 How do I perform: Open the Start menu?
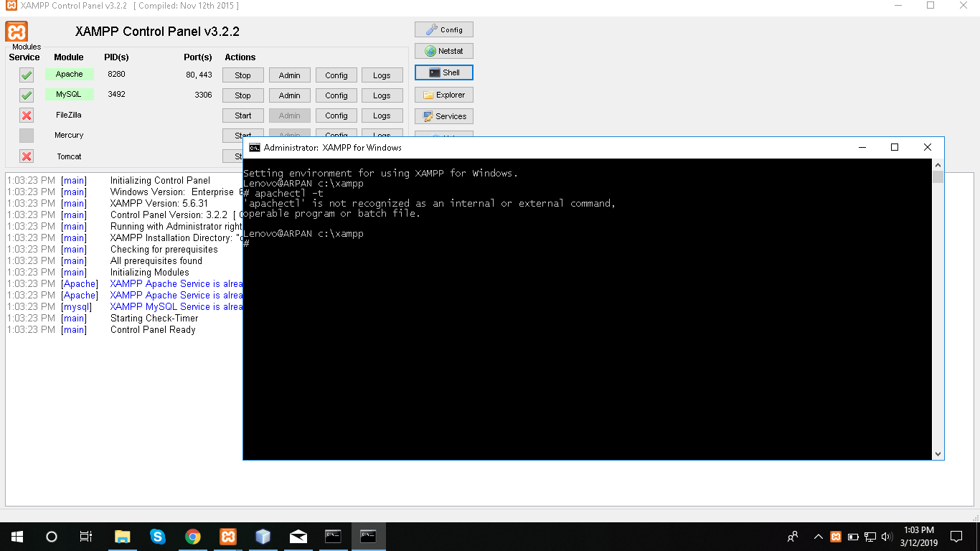tap(15, 536)
